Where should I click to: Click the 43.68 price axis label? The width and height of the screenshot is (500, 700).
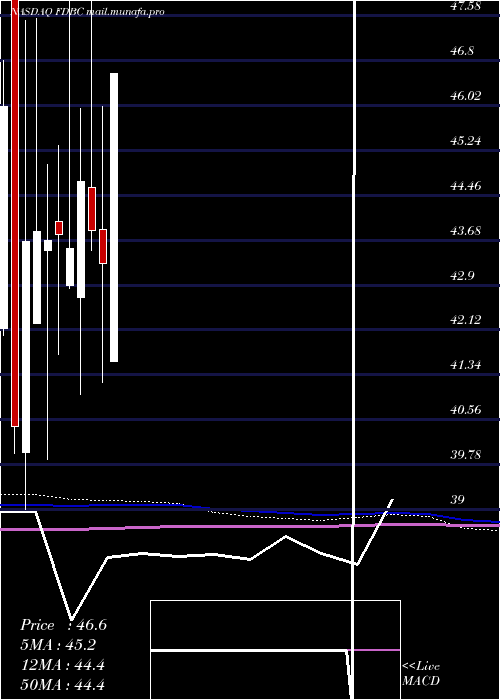click(466, 231)
